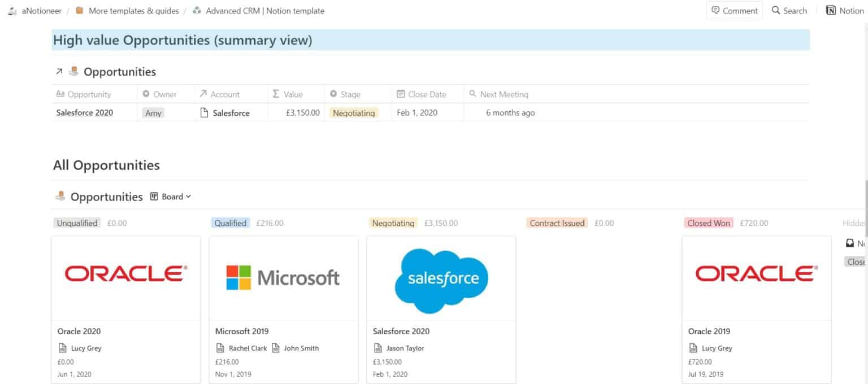868x384 pixels.
Task: Click the calendar icon in Close Date header
Action: tap(401, 94)
